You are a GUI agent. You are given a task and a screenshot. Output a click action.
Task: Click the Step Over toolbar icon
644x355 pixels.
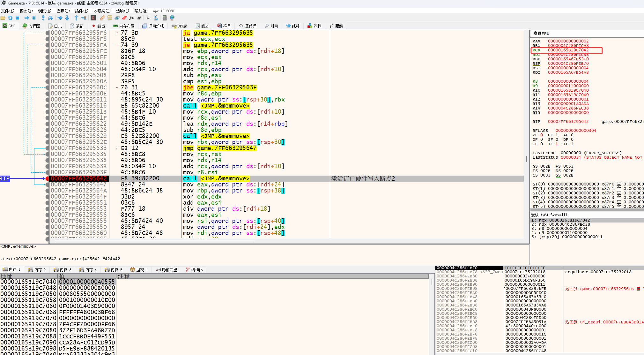tap(50, 18)
